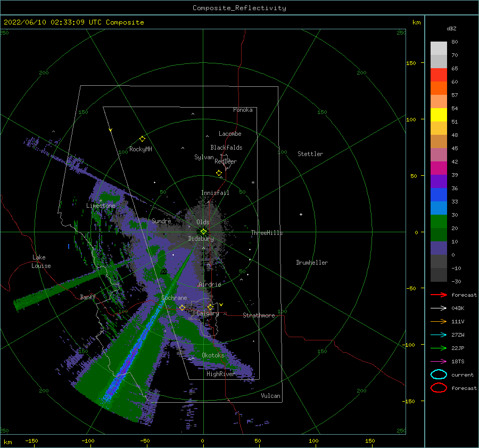Click the Calgary city label
Screen dimensions: 479x448
tap(208, 313)
